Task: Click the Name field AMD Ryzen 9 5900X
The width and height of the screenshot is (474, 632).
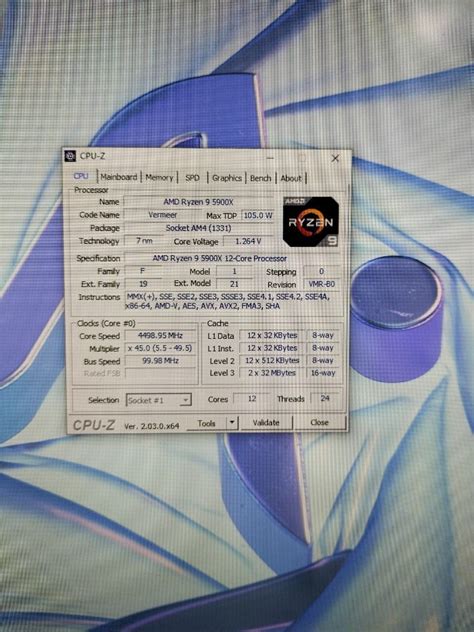Action: pos(198,202)
